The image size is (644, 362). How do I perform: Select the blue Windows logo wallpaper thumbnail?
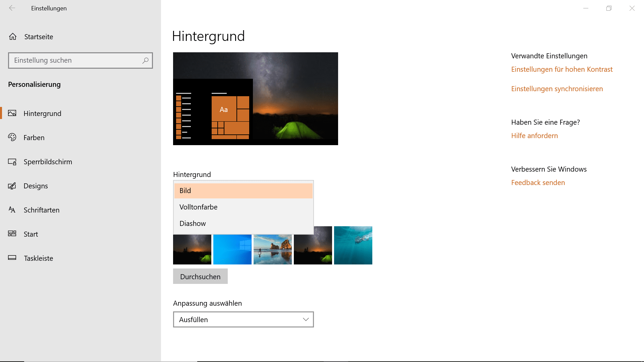(232, 249)
